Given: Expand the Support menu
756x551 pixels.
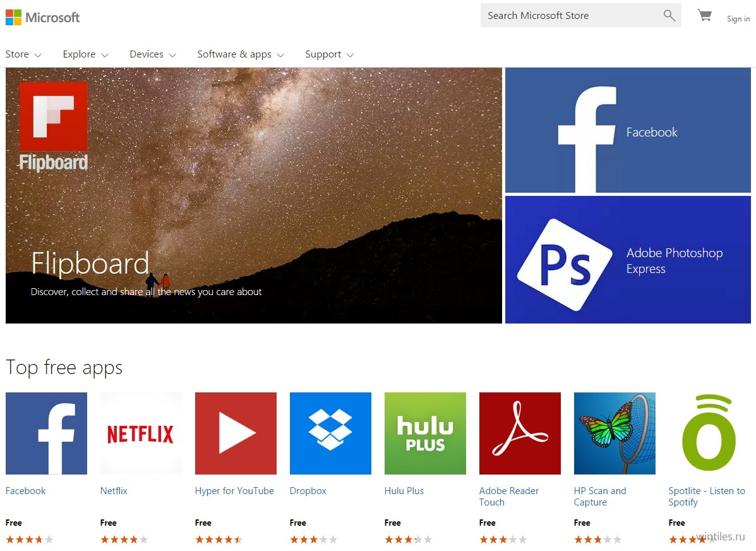Looking at the screenshot, I should coord(329,54).
